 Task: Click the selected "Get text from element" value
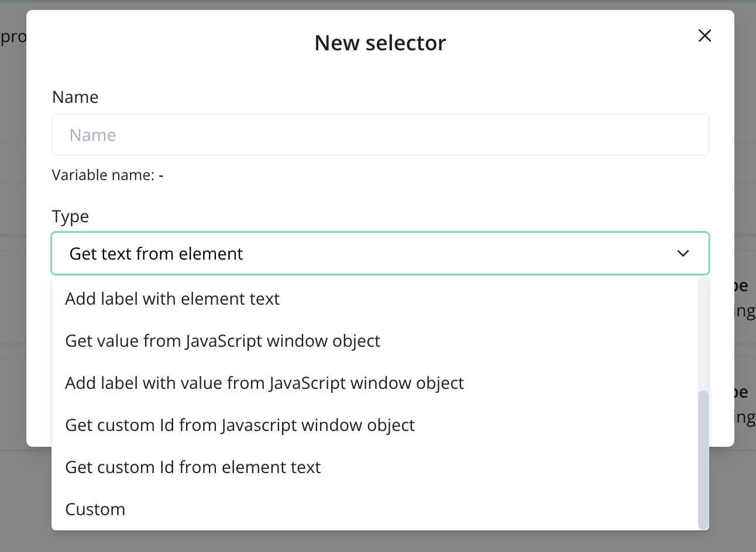tap(156, 254)
